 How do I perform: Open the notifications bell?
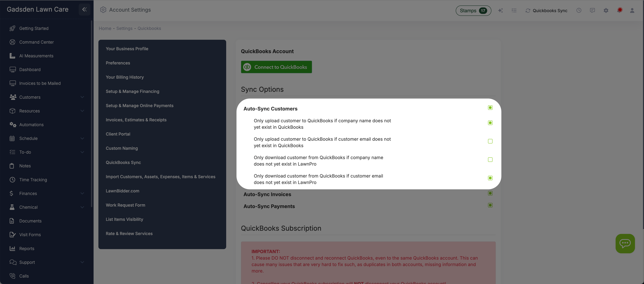619,11
